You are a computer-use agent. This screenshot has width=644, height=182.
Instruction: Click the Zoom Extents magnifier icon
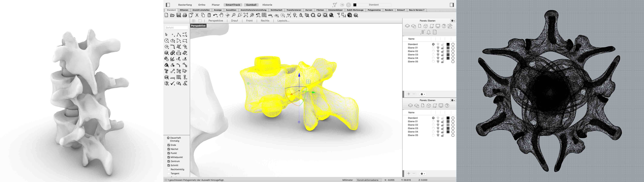click(246, 15)
